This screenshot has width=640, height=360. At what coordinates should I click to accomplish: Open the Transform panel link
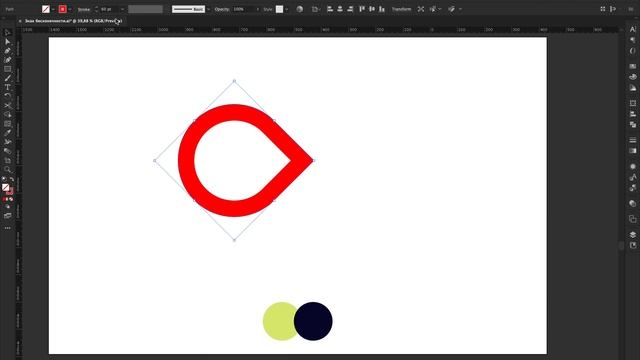(401, 9)
